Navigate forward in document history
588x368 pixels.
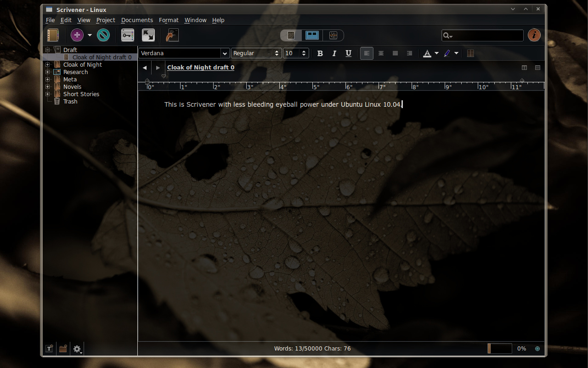coord(158,68)
